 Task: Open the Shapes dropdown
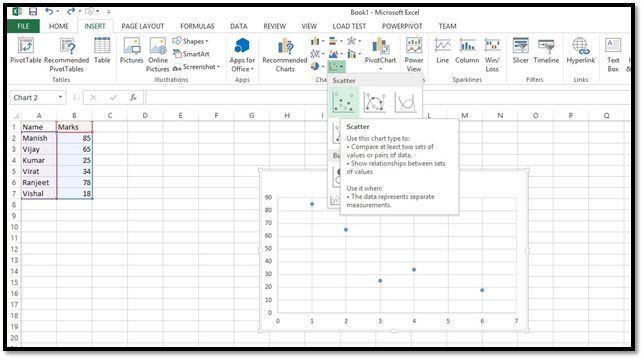[191, 41]
